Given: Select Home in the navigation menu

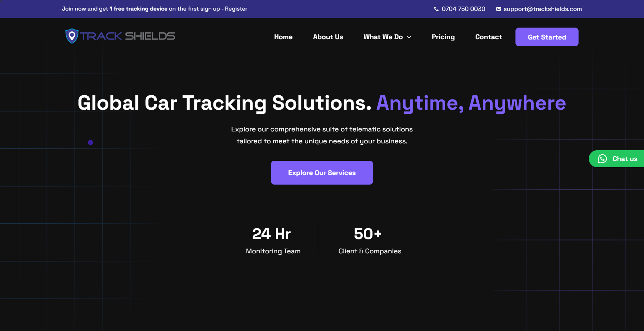Looking at the screenshot, I should 283,37.
